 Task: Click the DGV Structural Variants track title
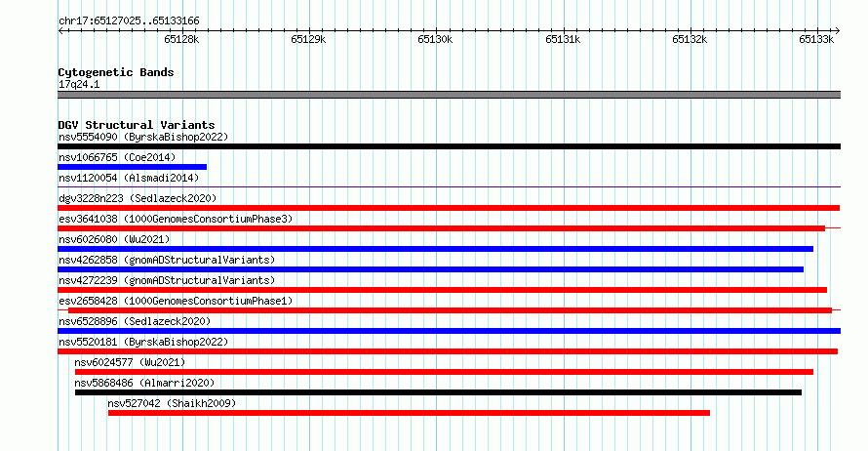137,125
